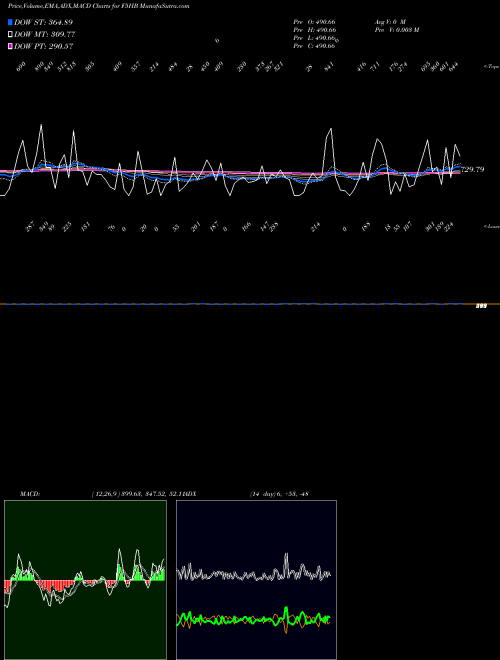
Task: Click the white DOW MT legend swatch
Action: pos(10,34)
